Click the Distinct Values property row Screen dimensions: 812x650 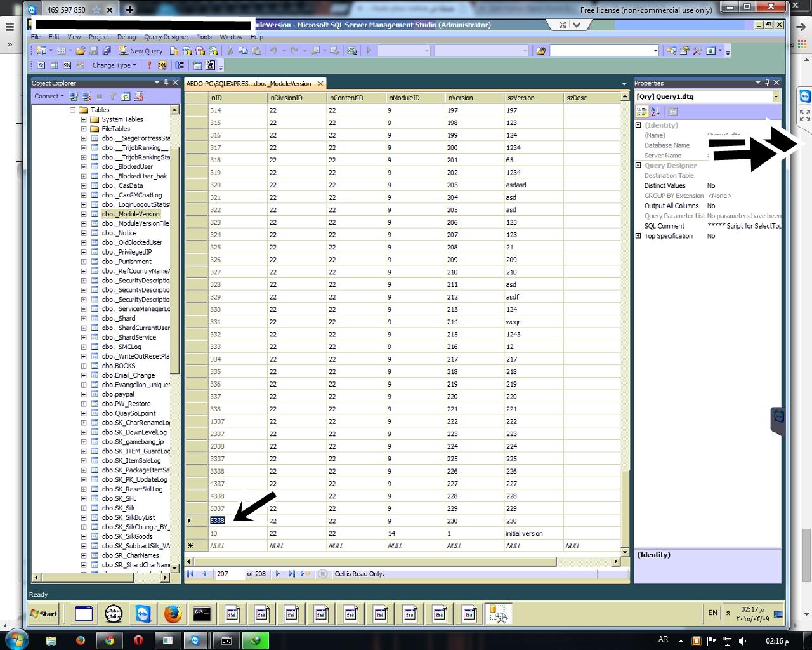[709, 186]
